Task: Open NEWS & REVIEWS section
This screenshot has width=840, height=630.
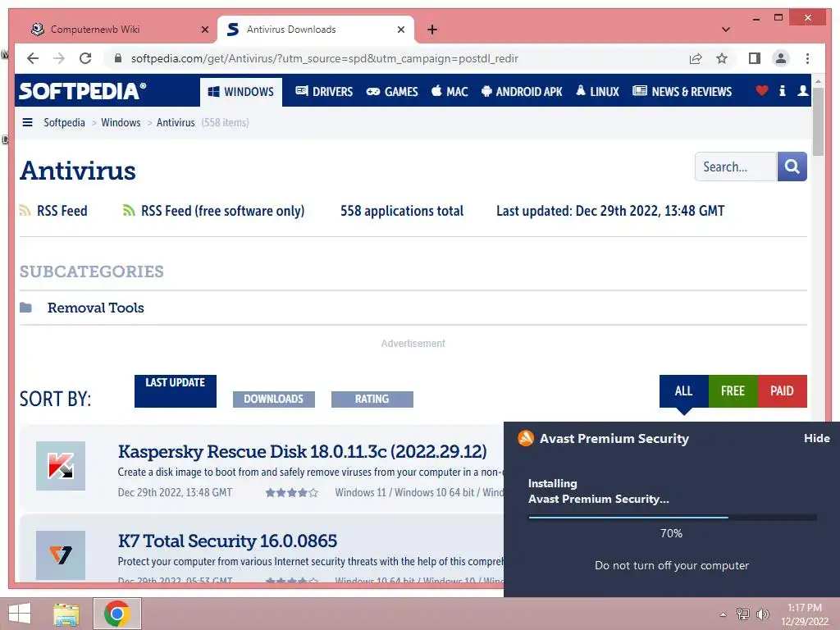Action: click(x=682, y=92)
